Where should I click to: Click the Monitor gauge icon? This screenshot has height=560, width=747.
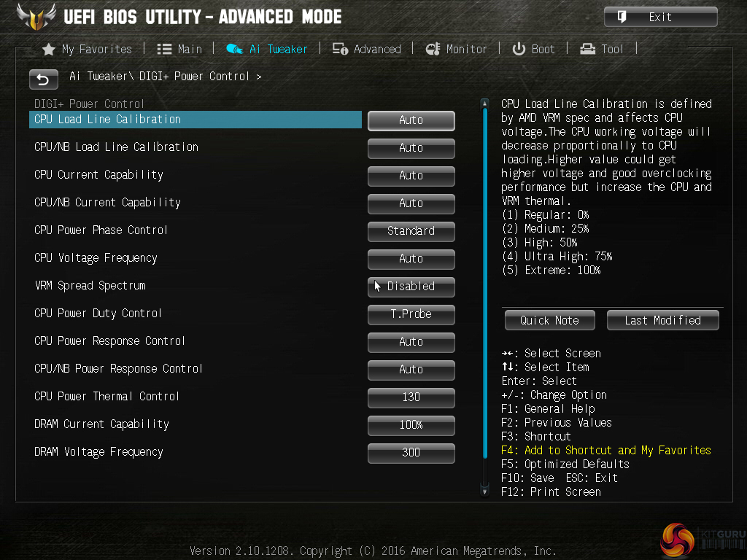[433, 49]
